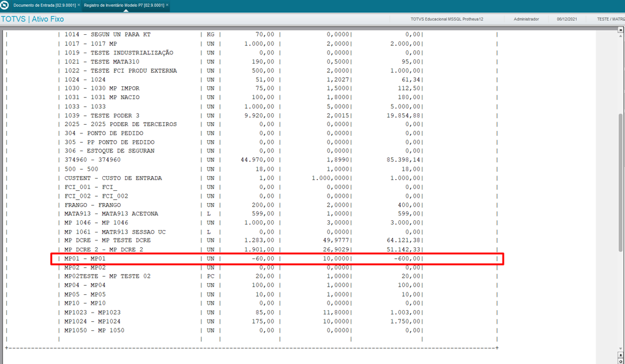Click the TOTVS logo icon
625x364 pixels.
pyautogui.click(x=4, y=5)
